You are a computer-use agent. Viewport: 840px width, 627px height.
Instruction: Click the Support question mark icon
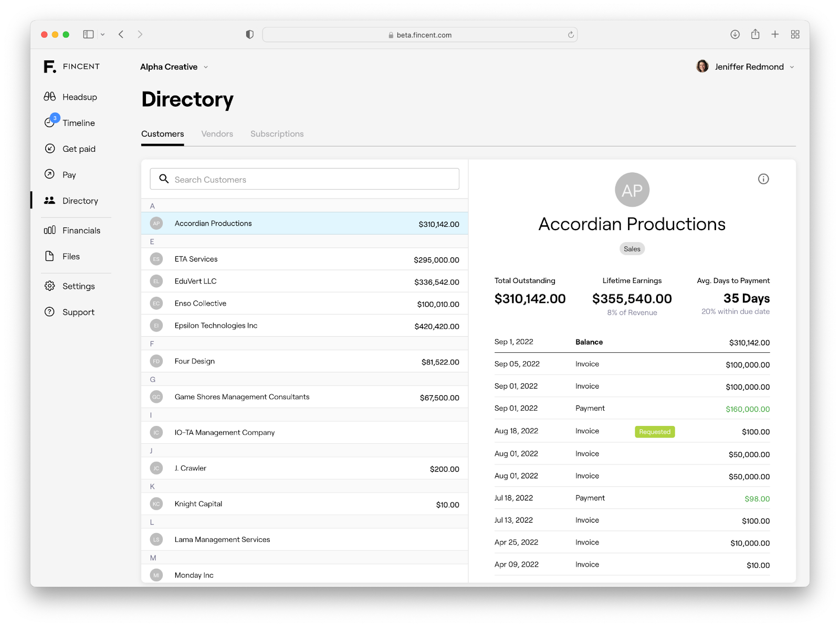click(50, 312)
